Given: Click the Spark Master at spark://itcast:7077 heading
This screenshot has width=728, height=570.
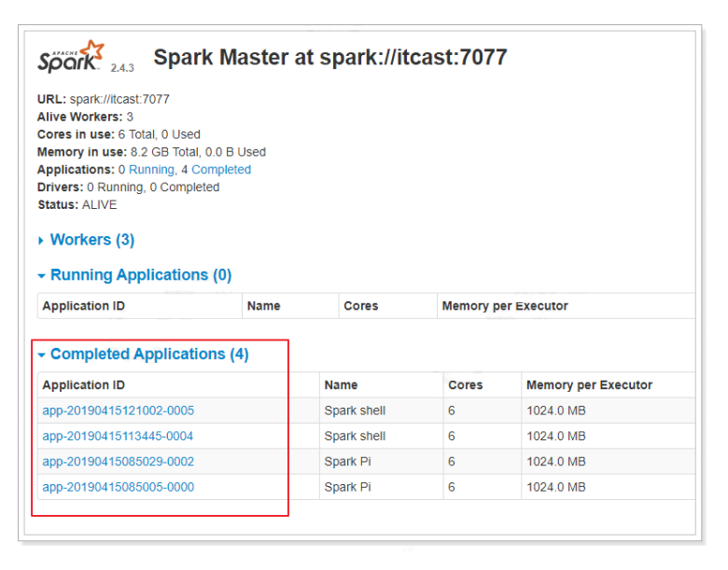Looking at the screenshot, I should click(330, 58).
